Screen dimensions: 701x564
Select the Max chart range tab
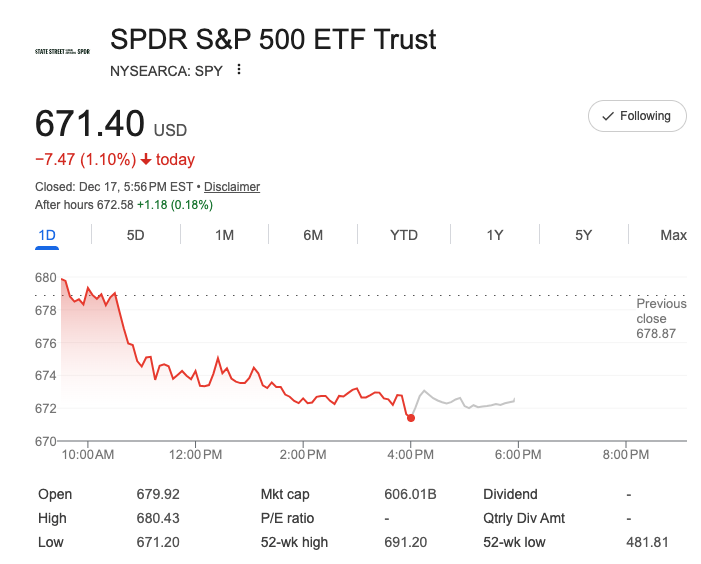click(673, 235)
